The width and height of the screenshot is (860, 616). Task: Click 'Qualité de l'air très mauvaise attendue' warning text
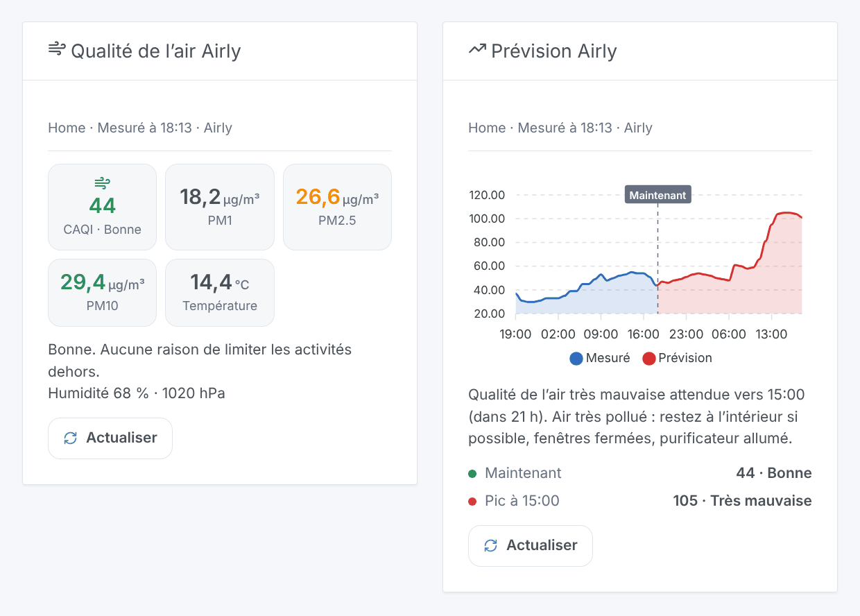636,417
